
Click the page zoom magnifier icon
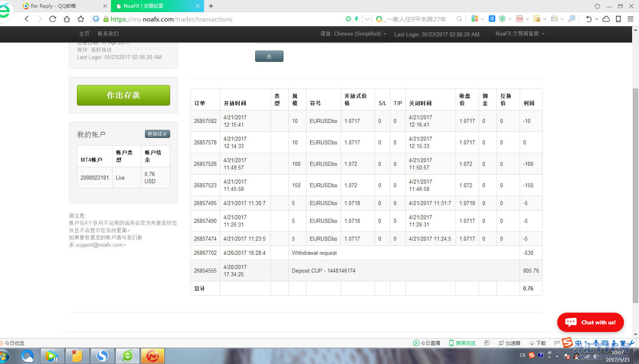tap(572, 19)
